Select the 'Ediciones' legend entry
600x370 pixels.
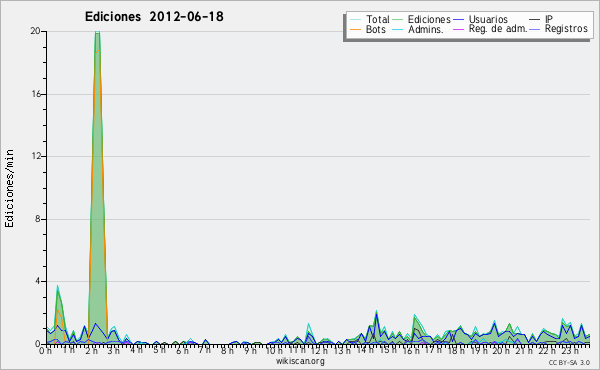[429, 19]
